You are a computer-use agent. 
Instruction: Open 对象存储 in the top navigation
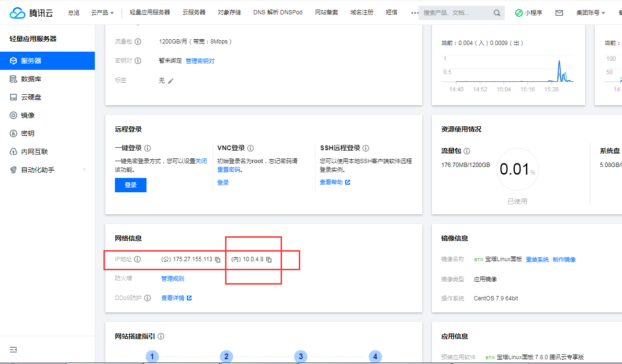(x=229, y=12)
